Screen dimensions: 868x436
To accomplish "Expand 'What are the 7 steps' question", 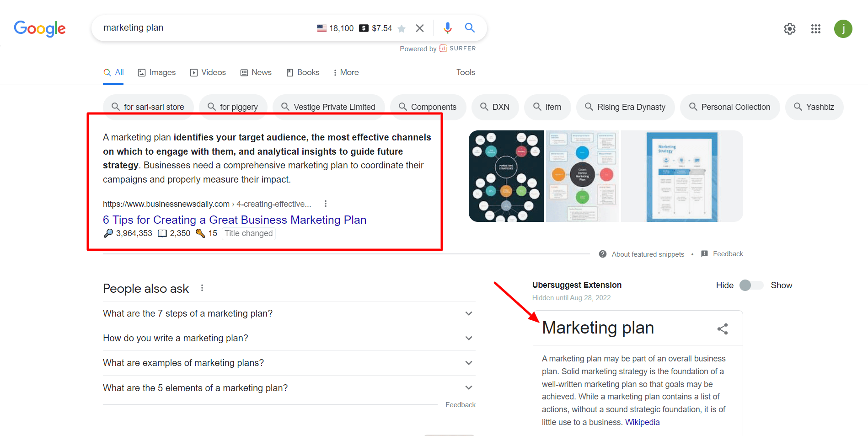I will [289, 313].
